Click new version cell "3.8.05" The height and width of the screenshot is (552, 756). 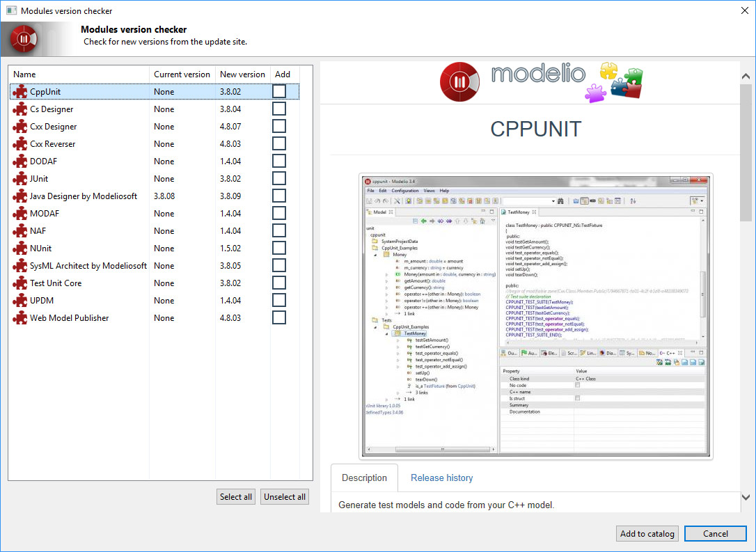230,266
